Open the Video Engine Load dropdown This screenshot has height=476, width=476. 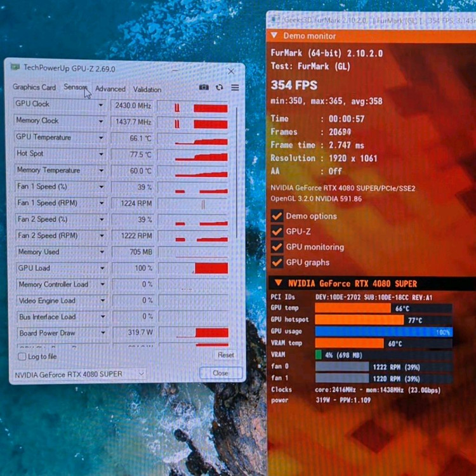103,301
